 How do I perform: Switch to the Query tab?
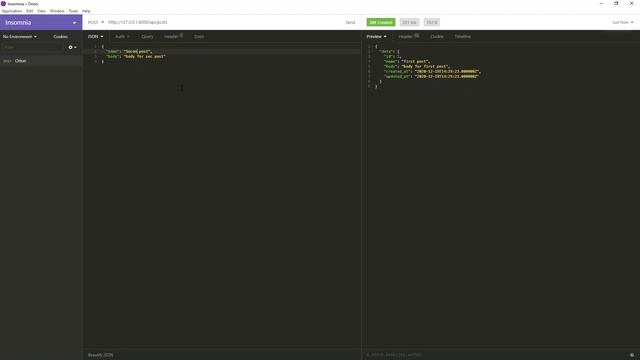tap(147, 37)
